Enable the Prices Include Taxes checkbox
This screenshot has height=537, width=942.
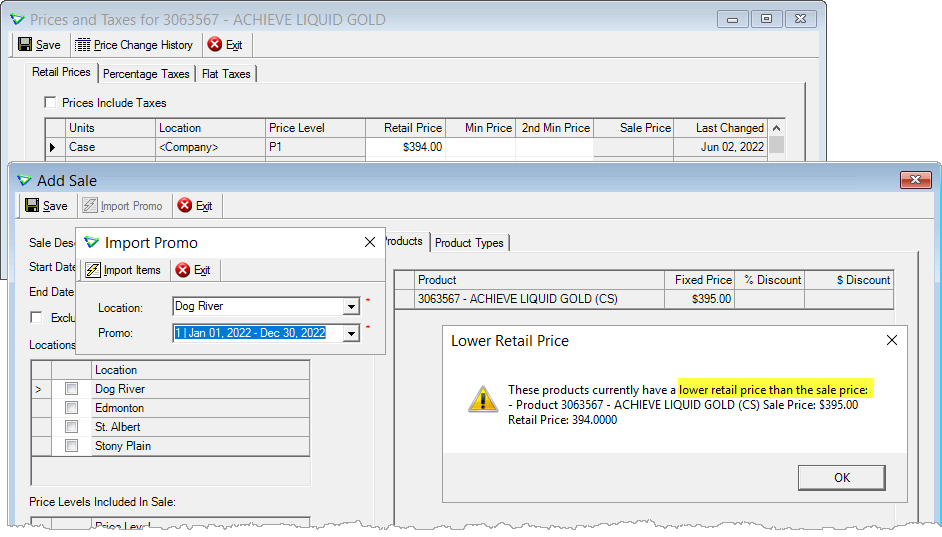pos(50,103)
